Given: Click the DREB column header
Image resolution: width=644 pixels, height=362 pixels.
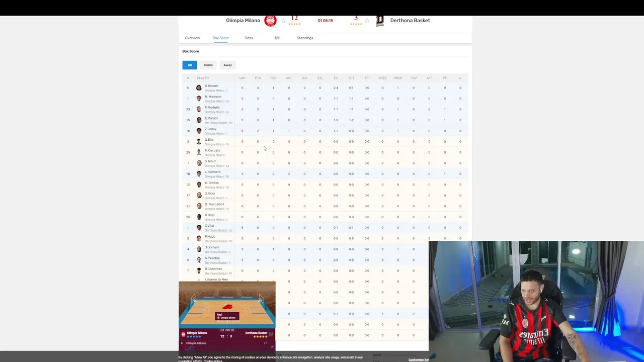Looking at the screenshot, I should (x=398, y=78).
